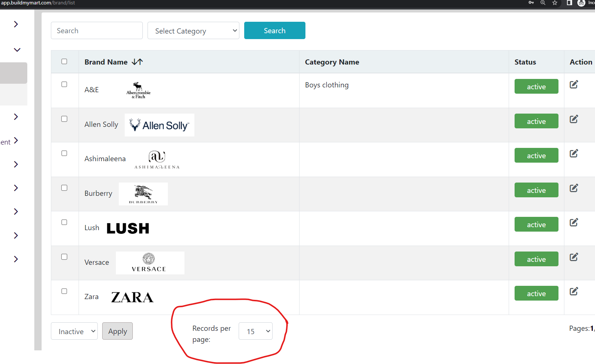Toggle the select-all checkbox in header
Image resolution: width=595 pixels, height=364 pixels.
click(x=64, y=62)
